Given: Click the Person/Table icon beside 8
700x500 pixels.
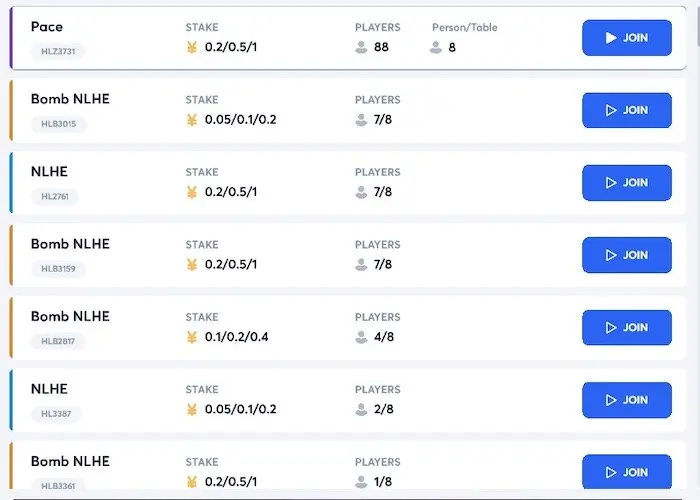Looking at the screenshot, I should pyautogui.click(x=436, y=47).
